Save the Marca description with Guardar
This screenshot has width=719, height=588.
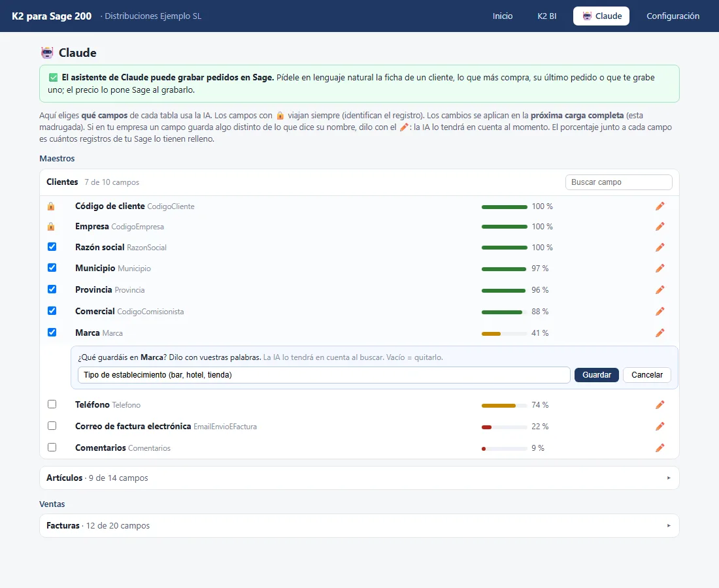tap(597, 375)
